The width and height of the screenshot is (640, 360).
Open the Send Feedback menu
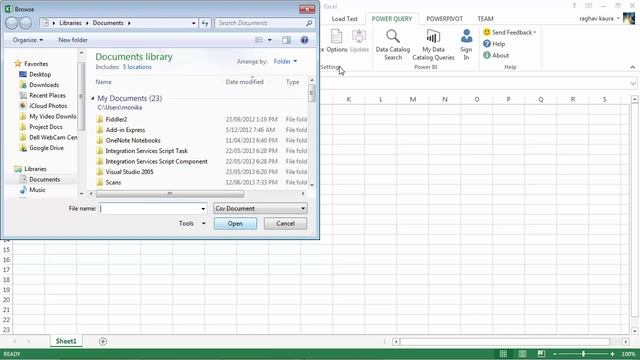coord(509,32)
